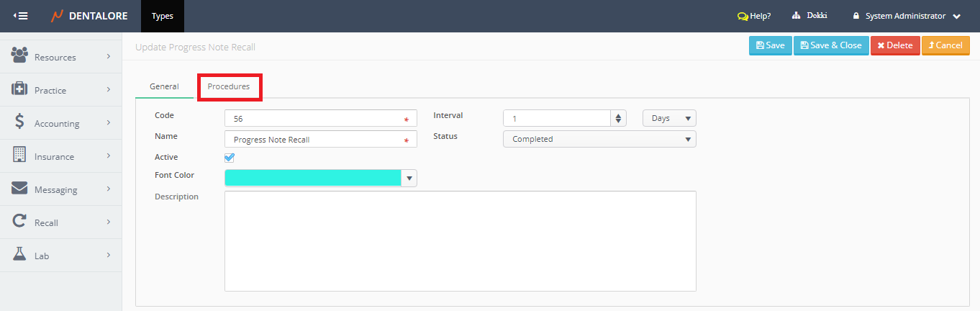Click inside the Description text area
The image size is (980, 311).
pos(460,240)
